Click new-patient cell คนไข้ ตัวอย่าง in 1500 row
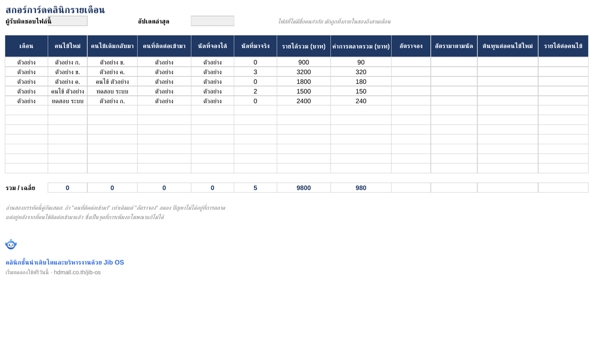593x364 pixels. tap(68, 91)
